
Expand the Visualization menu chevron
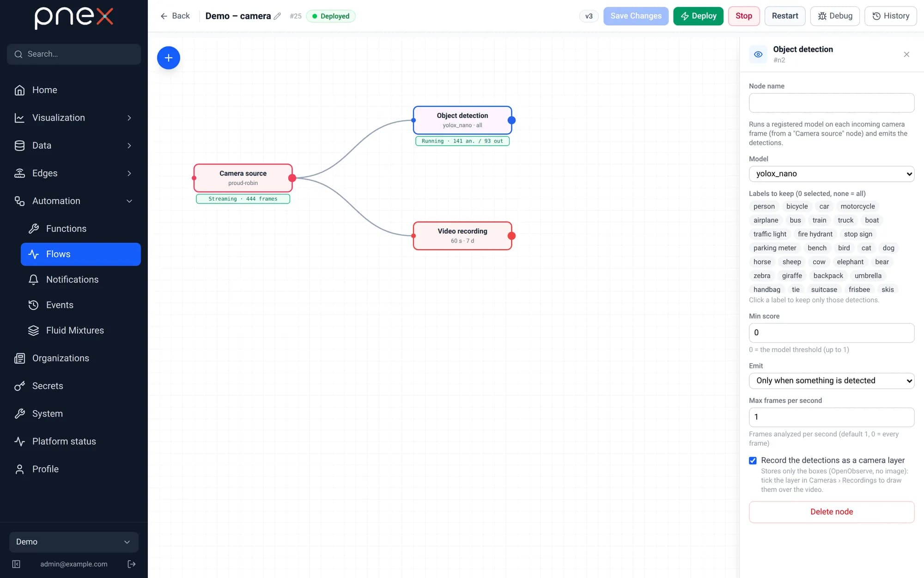point(129,118)
